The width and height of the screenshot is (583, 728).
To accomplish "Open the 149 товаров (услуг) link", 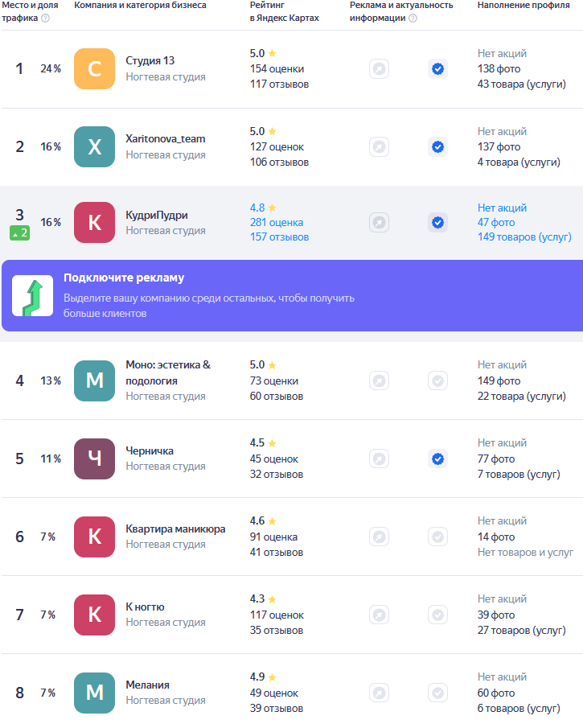I will 524,236.
